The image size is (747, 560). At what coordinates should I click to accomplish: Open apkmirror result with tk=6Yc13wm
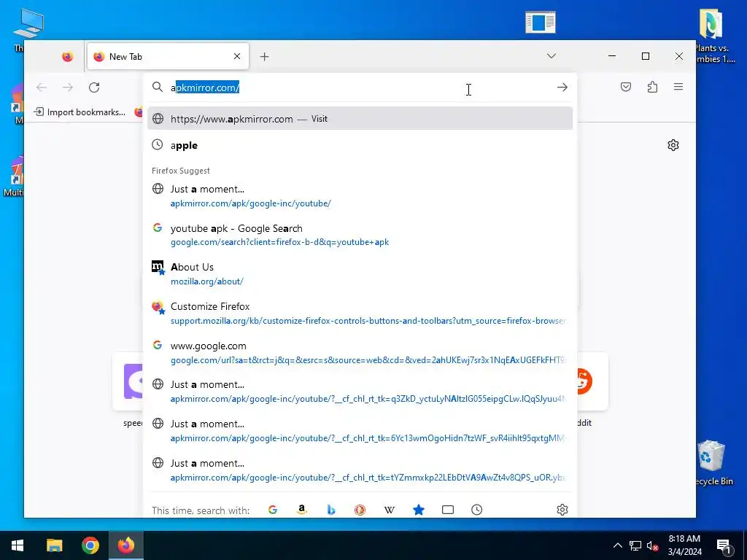pyautogui.click(x=360, y=430)
